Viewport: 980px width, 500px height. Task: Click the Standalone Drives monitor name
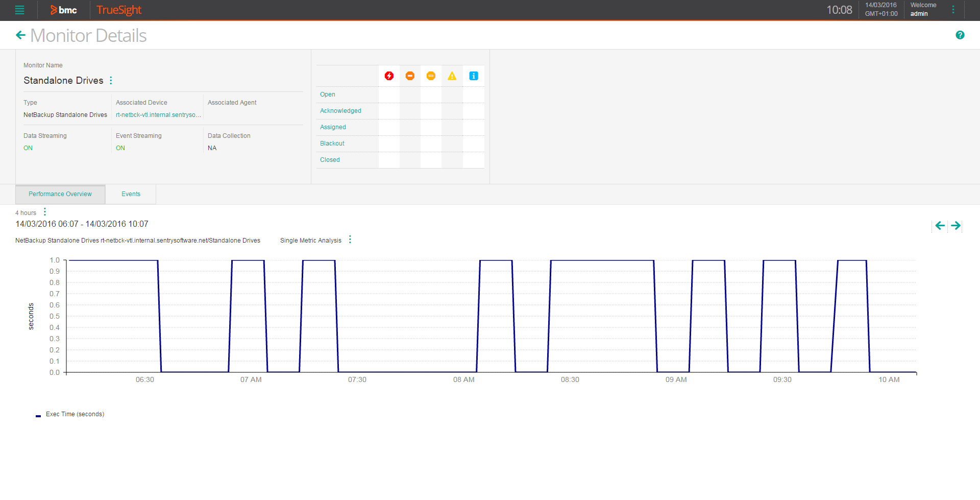coord(63,80)
